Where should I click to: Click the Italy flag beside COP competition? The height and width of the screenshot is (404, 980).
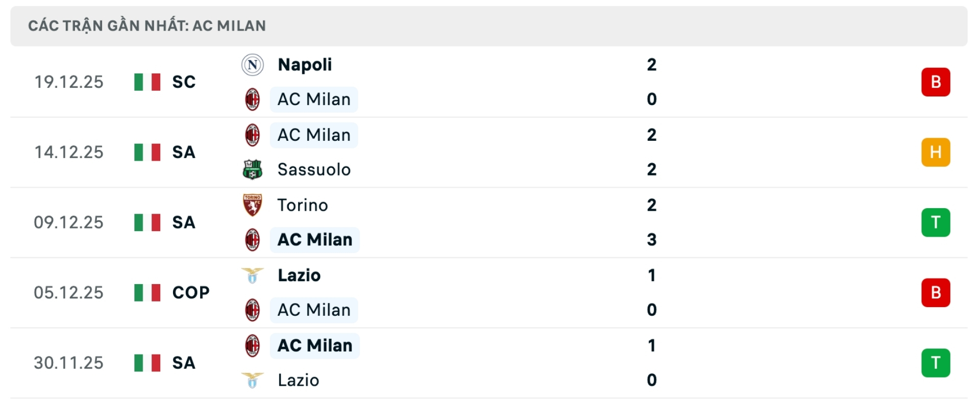[x=146, y=292]
